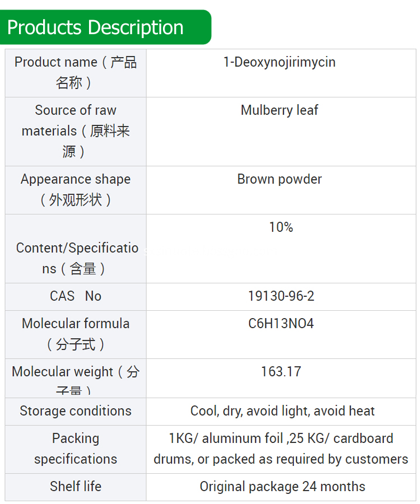The image size is (420, 504).
Task: Click the Molecular formula label cell
Action: (x=76, y=334)
